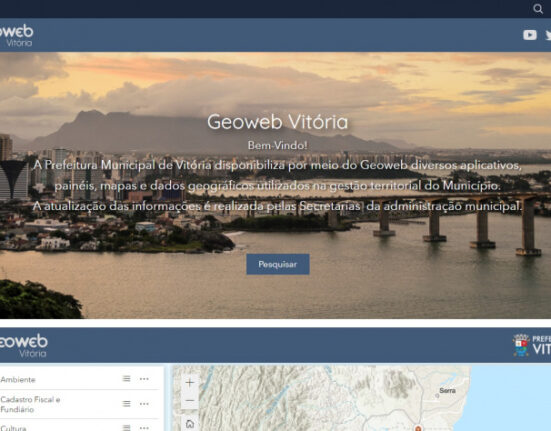Open the search magnifier icon
Viewport: 551px width, 431px height.
538,9
